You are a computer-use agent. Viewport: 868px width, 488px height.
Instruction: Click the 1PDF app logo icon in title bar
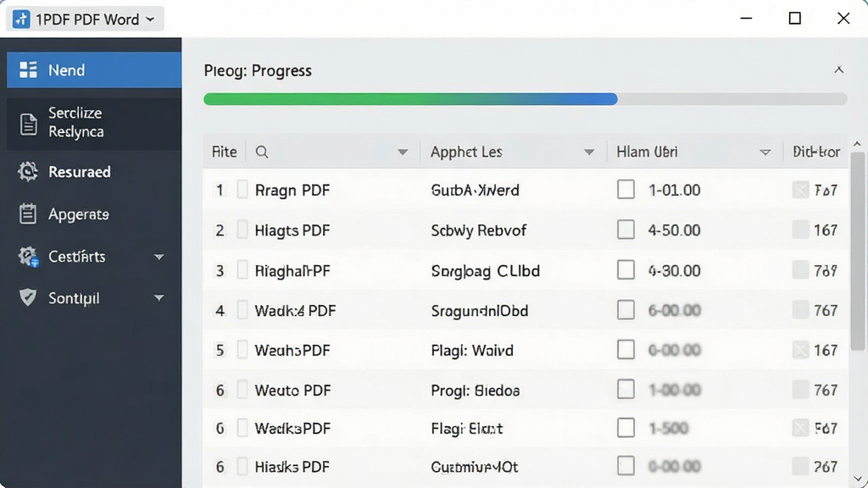coord(21,19)
